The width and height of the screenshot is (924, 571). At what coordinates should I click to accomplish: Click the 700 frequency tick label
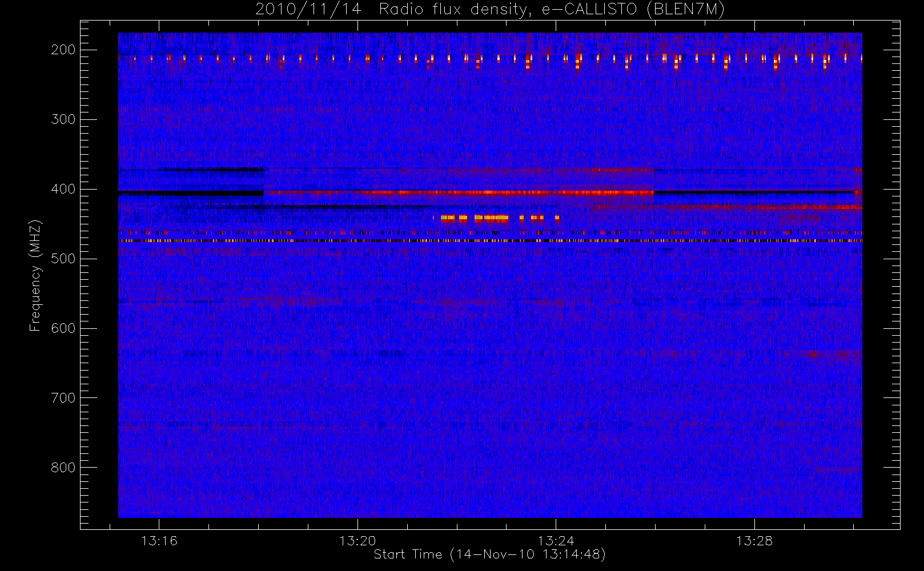coord(63,398)
